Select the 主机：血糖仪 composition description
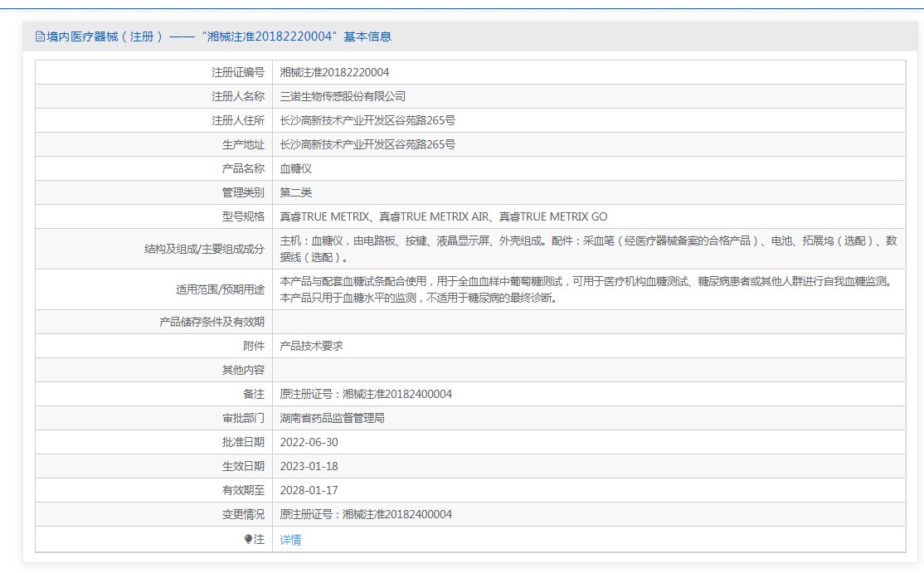Screen dimensions: 924x573 pos(589,249)
